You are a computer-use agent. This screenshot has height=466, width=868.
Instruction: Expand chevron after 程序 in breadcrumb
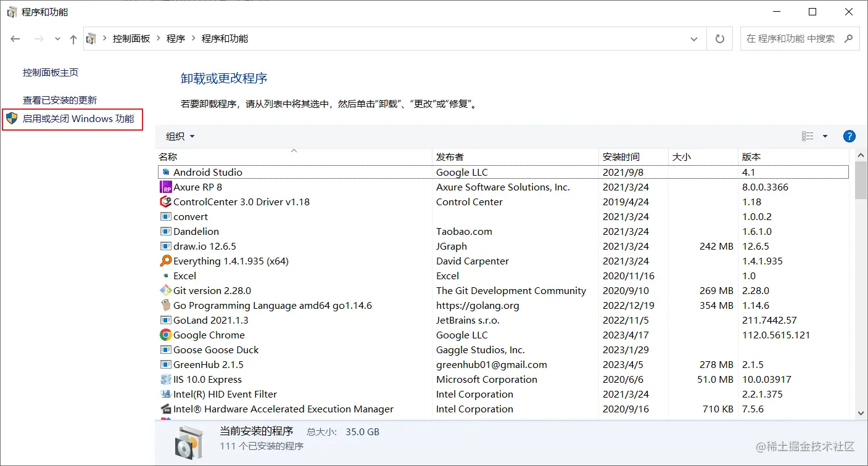pos(193,39)
